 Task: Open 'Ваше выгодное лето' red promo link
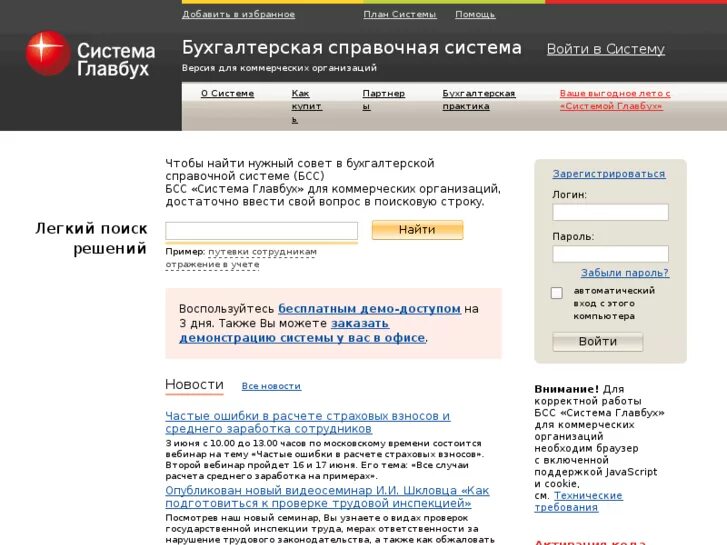[x=615, y=100]
